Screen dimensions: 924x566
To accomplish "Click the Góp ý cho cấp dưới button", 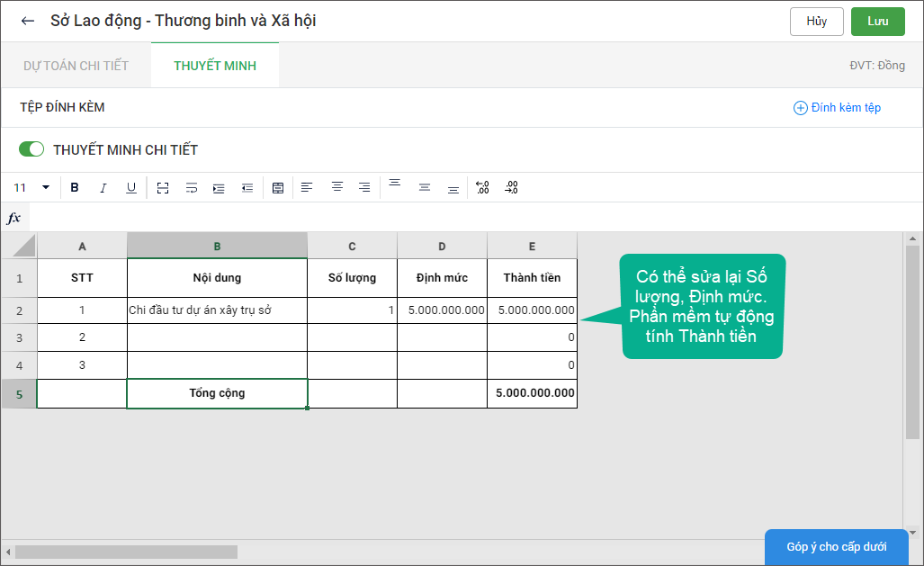I will click(836, 547).
